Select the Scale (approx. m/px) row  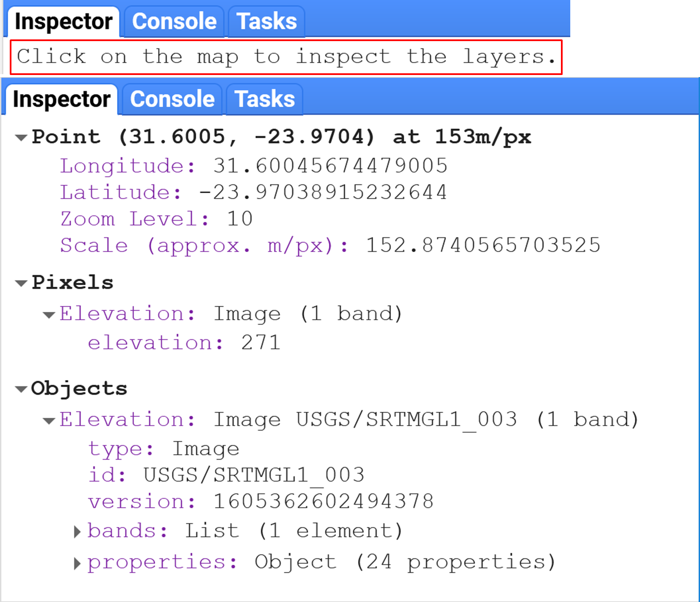coord(330,246)
